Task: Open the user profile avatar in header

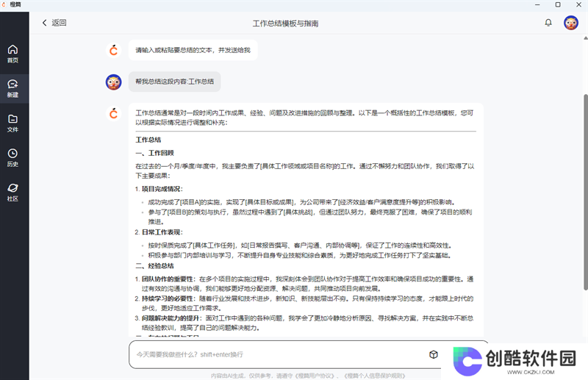Action: coord(571,23)
